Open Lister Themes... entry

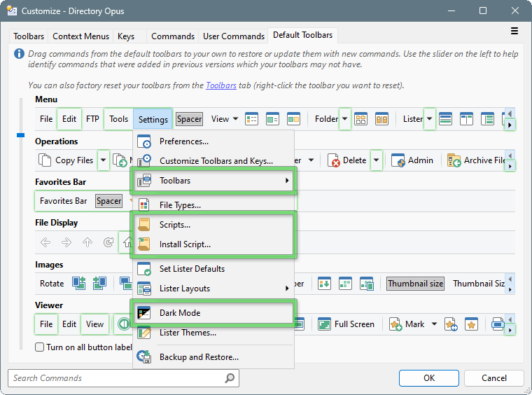pyautogui.click(x=213, y=333)
